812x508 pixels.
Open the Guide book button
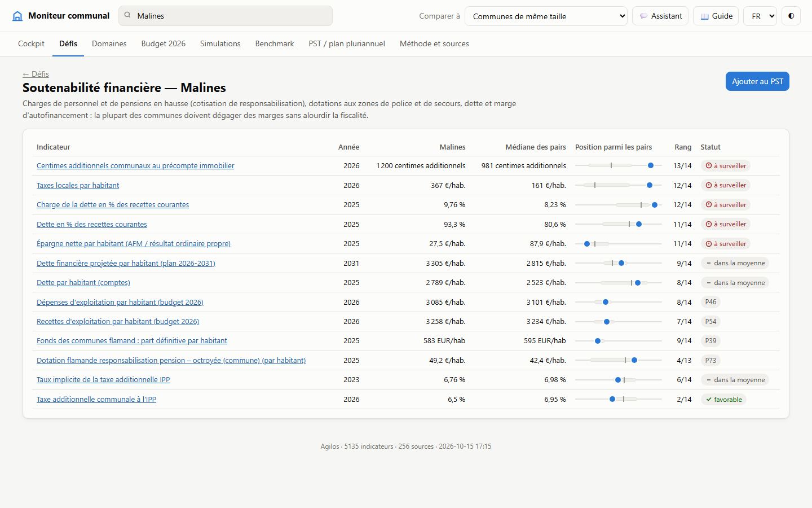coord(716,16)
